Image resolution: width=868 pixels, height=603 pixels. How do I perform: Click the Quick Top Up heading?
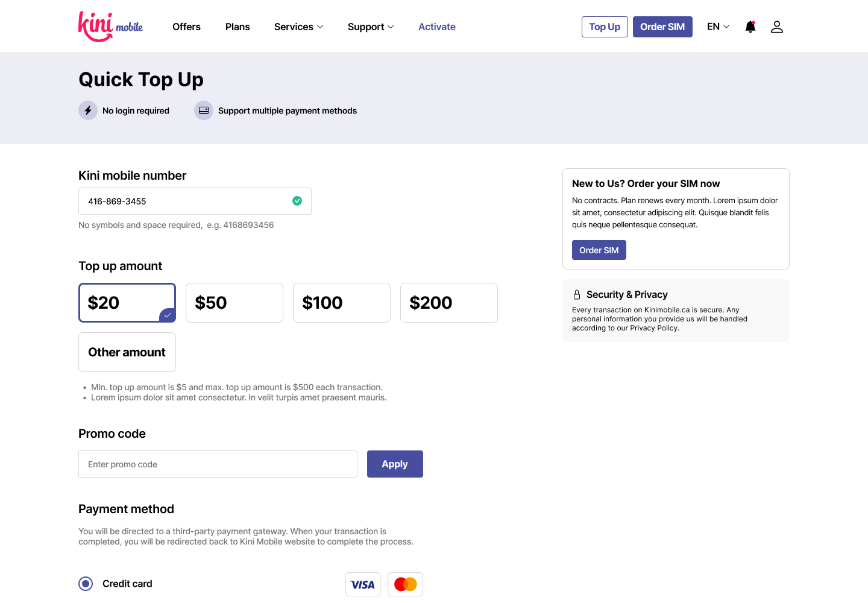141,80
